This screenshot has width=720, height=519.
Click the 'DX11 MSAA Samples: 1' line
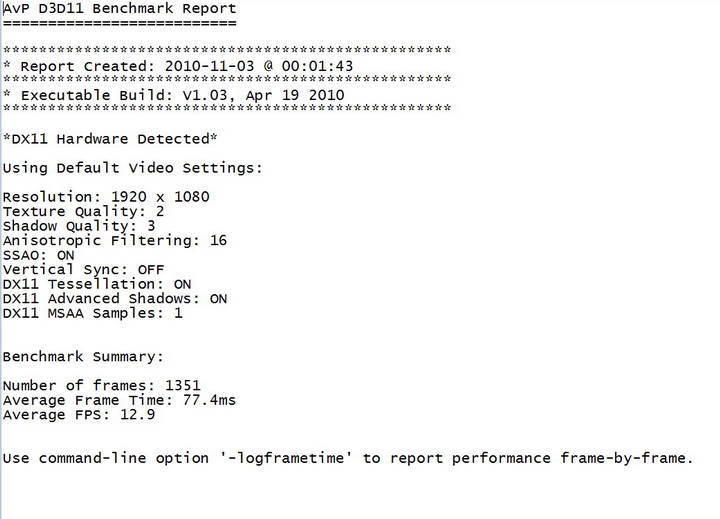coord(93,313)
